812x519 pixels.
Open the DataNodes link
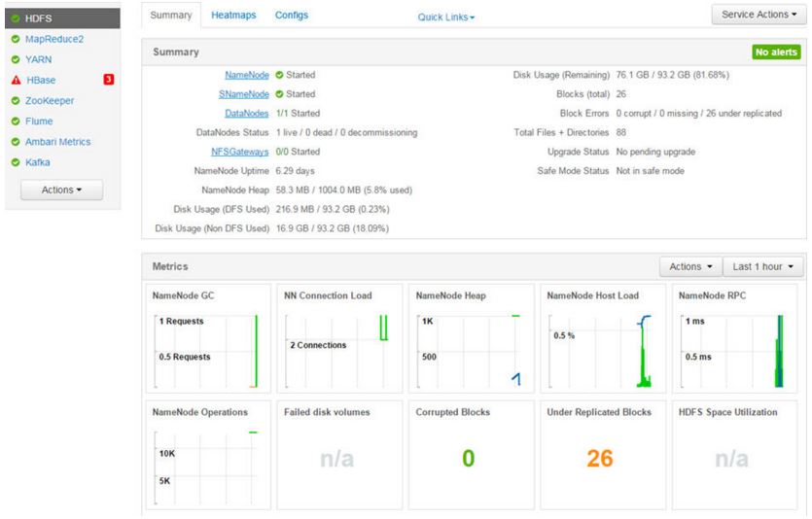click(x=247, y=114)
